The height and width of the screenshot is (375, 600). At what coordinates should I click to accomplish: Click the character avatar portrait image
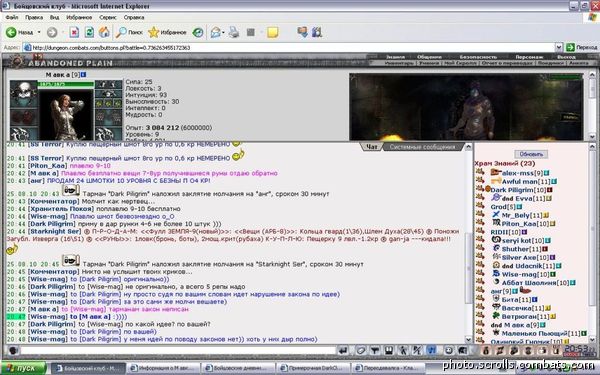tap(66, 114)
